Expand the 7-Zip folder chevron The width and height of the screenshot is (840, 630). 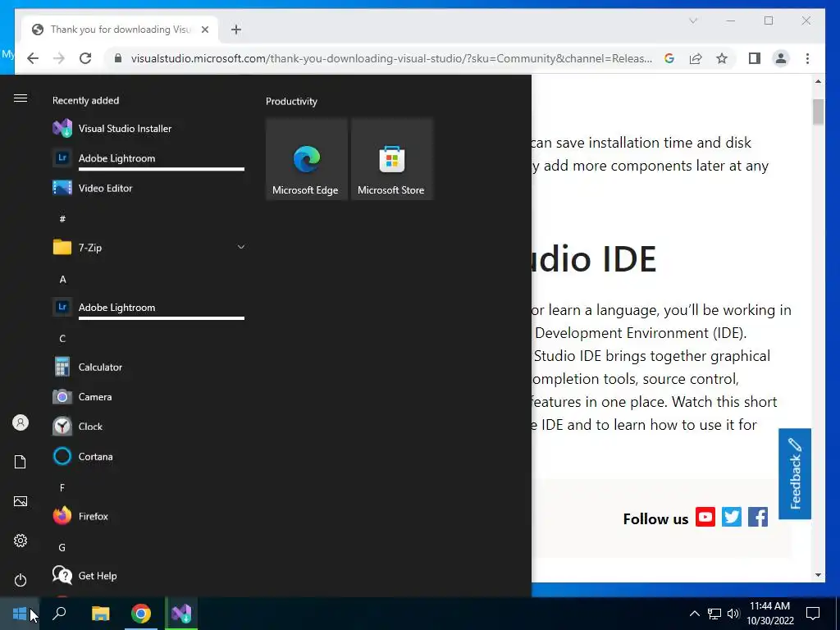[x=241, y=247]
